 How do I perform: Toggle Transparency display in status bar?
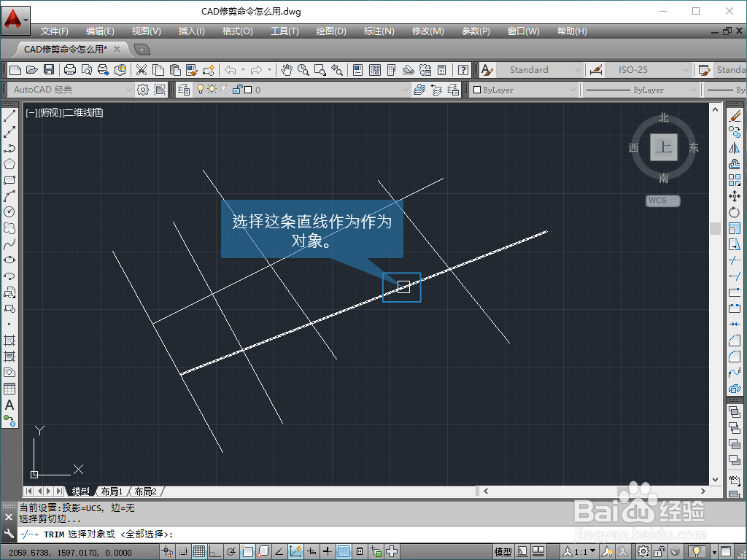(344, 552)
